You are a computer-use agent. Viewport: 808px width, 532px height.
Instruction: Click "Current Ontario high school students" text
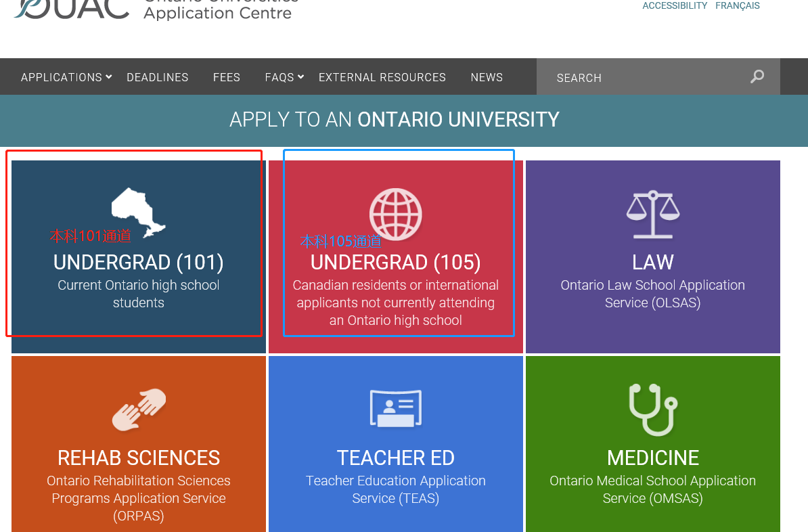pyautogui.click(x=139, y=294)
